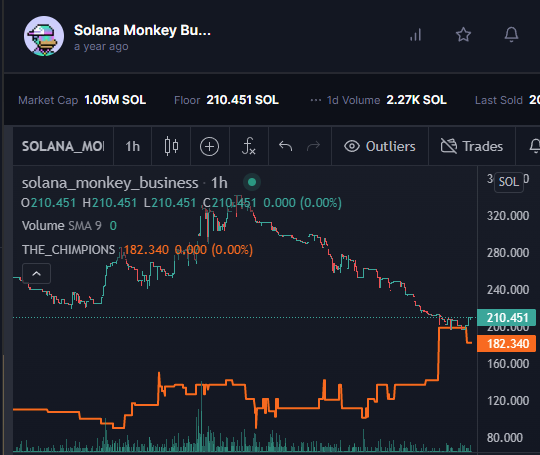Open the candlestick chart type selector
This screenshot has width=540, height=455.
coord(171,146)
